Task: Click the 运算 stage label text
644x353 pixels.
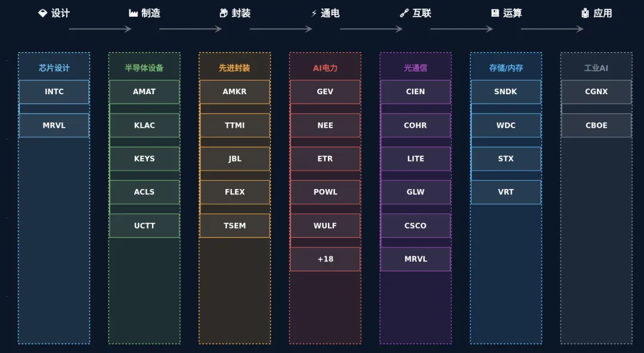Action: coord(513,13)
